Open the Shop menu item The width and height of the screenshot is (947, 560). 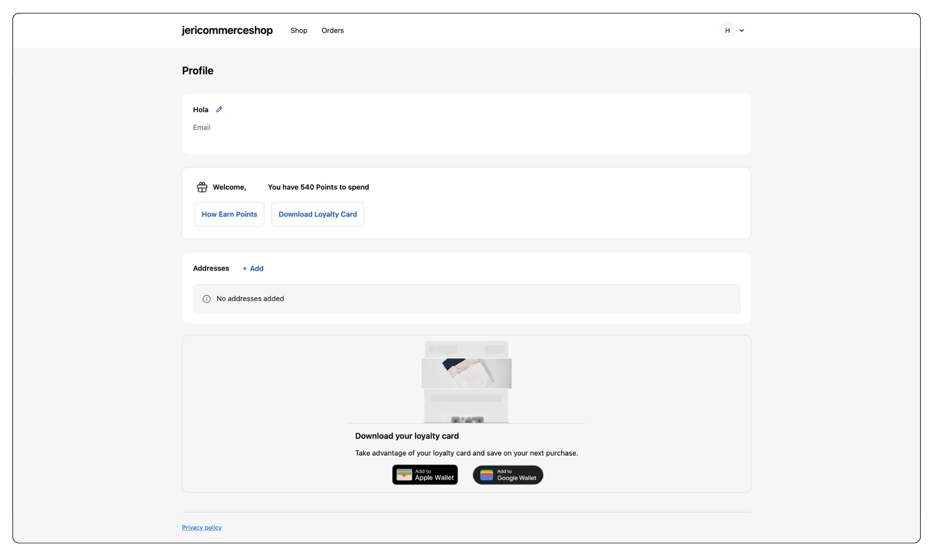pos(299,30)
